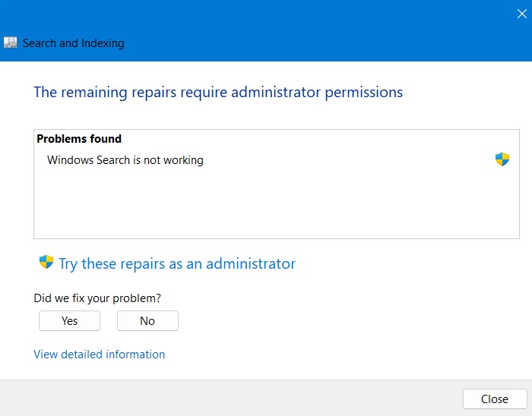This screenshot has height=416, width=532.
Task: Click the 'Search and Indexing' title text
Action: tap(74, 43)
